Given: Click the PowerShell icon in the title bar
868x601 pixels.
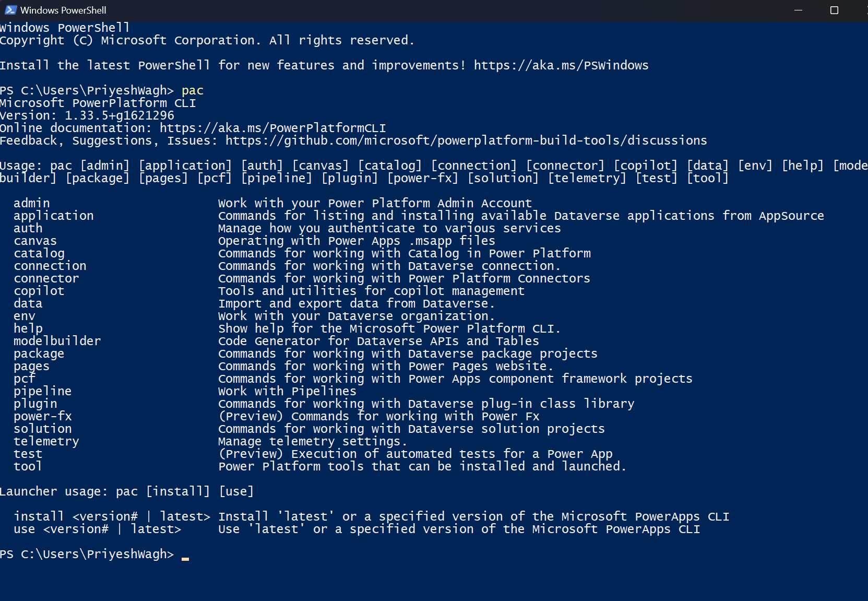Looking at the screenshot, I should click(x=10, y=10).
